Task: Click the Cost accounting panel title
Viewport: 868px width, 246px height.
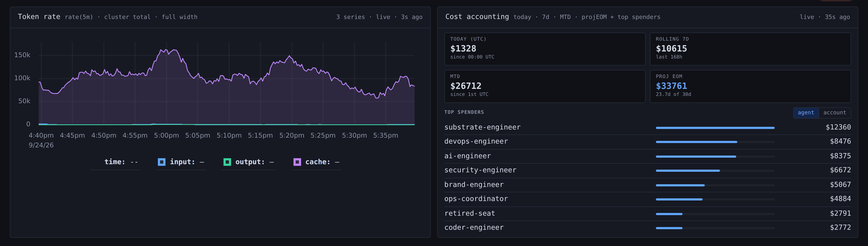Action: (x=477, y=17)
